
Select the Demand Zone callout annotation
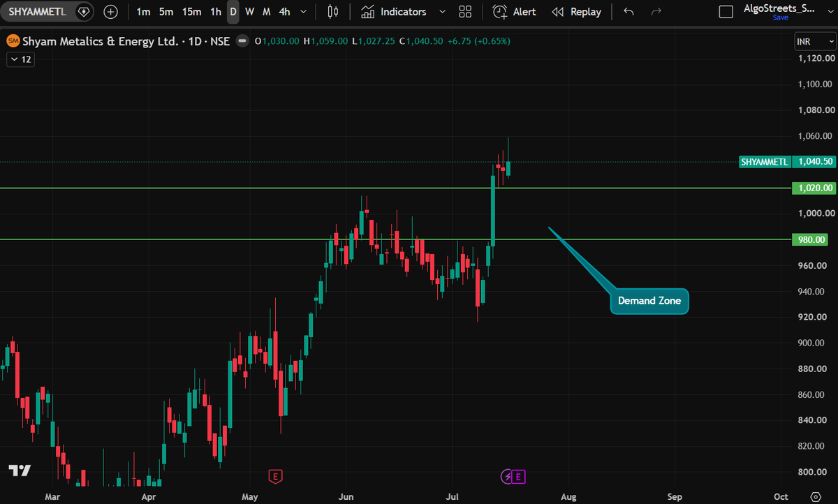[649, 301]
